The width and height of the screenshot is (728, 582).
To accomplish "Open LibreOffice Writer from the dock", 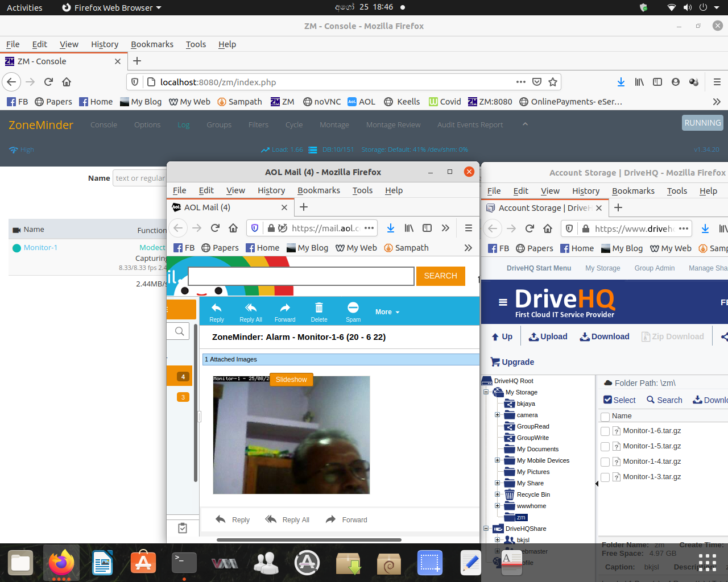I will tap(102, 563).
